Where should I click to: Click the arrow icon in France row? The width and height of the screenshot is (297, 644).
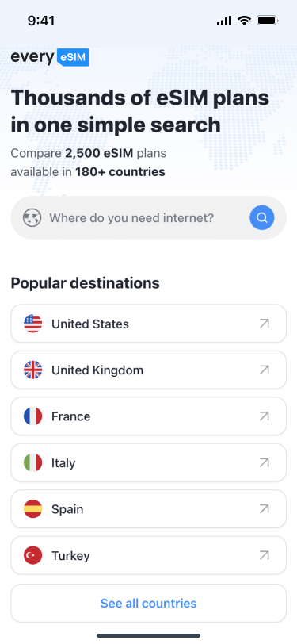tap(265, 416)
